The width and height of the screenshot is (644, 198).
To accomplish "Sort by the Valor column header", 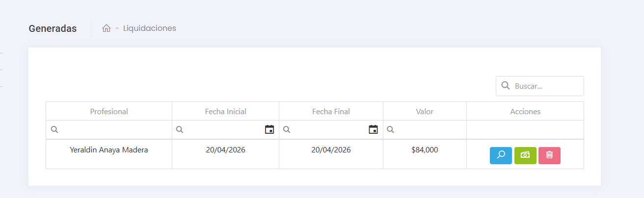I will point(425,112).
